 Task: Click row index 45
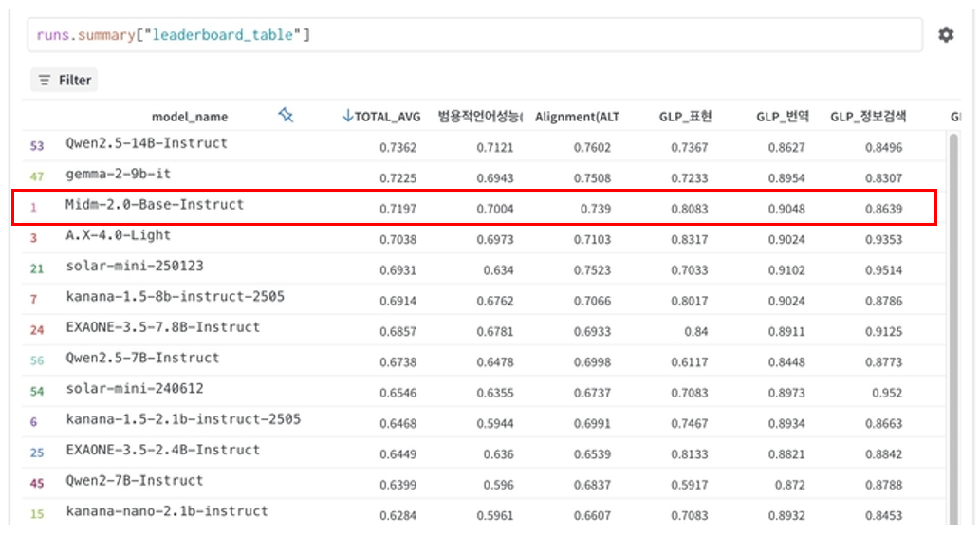point(37,483)
